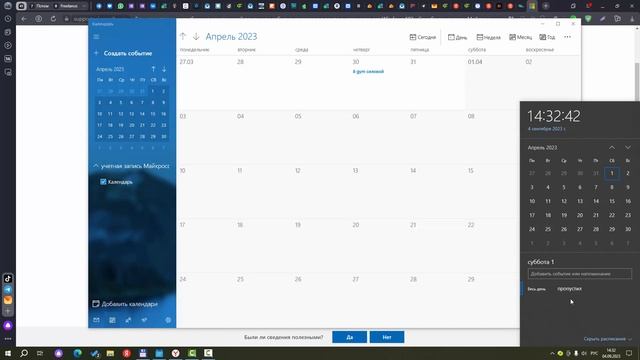Open Yandex red icon on taskbar
The height and width of the screenshot is (360, 640).
[x=127, y=353]
